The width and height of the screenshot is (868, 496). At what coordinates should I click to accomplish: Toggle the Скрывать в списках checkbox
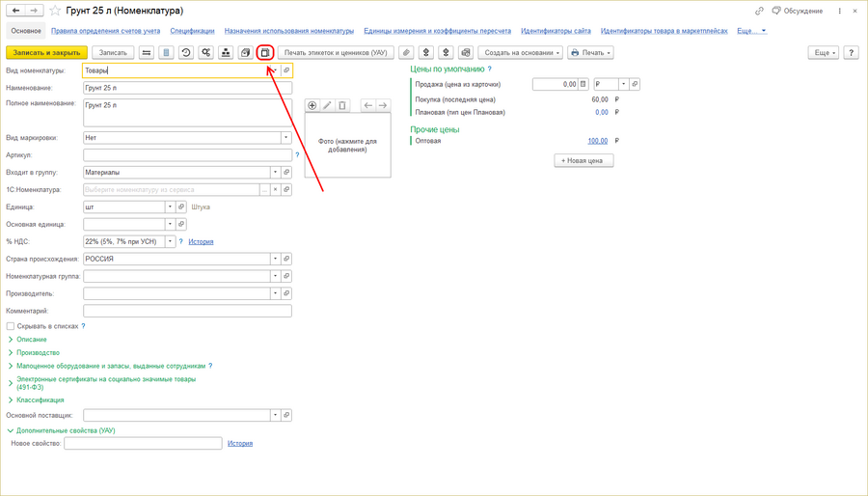click(x=11, y=326)
